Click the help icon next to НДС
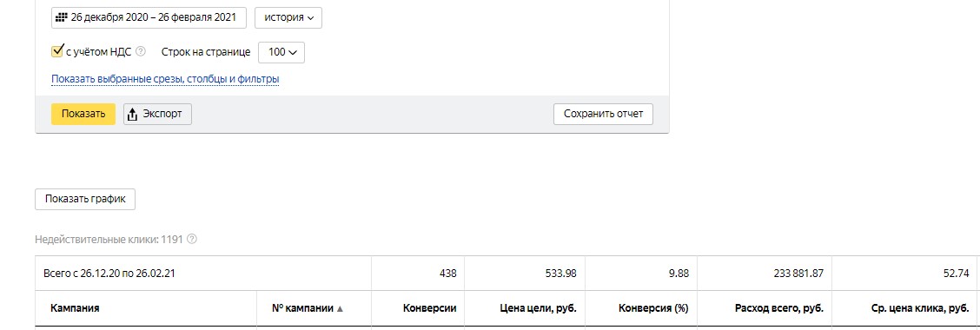The width and height of the screenshot is (980, 330). [x=141, y=52]
